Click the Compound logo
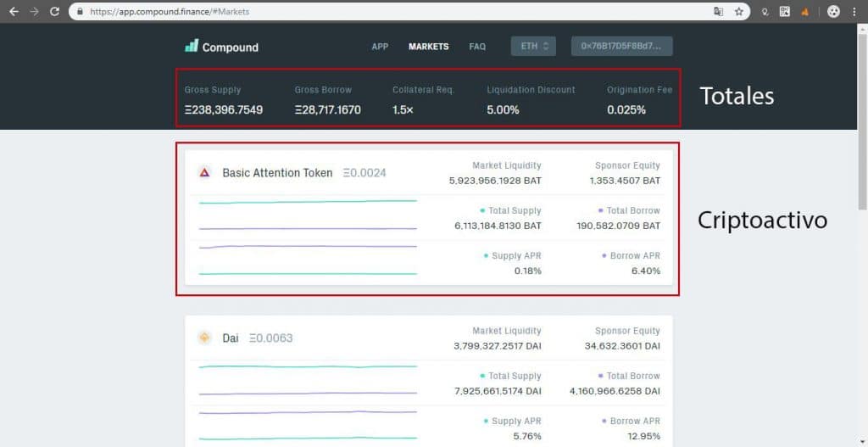 click(x=221, y=47)
